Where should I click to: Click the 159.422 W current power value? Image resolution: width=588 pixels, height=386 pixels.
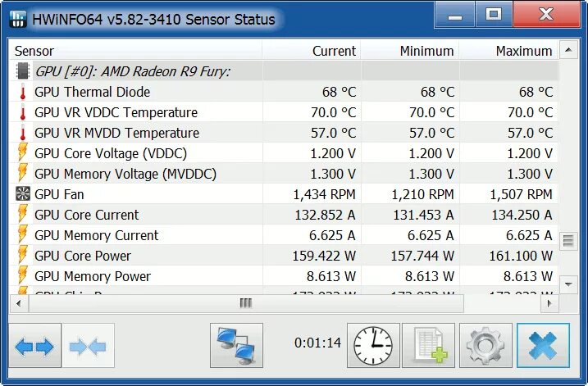324,256
